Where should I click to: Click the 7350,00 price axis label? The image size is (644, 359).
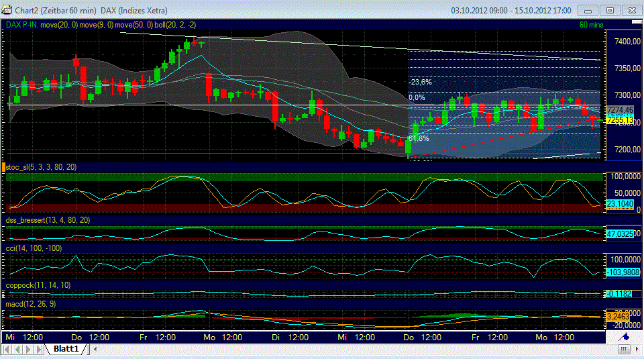[x=628, y=68]
